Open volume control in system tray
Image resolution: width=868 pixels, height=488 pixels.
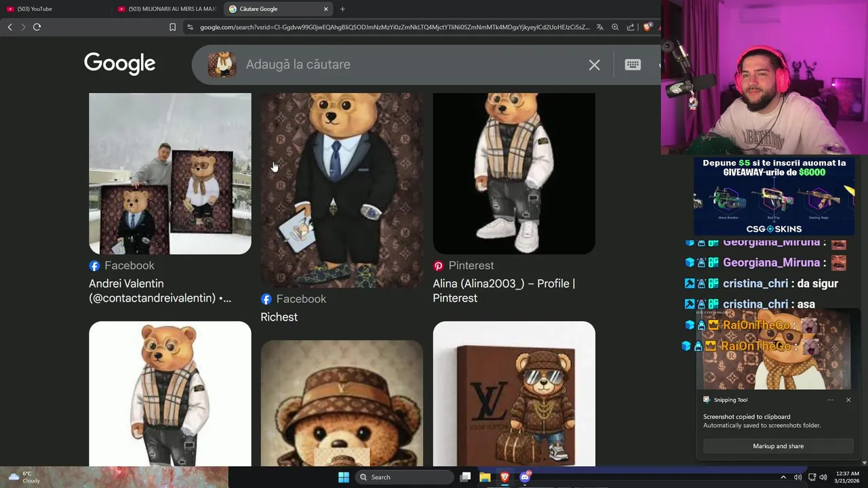coord(823,477)
